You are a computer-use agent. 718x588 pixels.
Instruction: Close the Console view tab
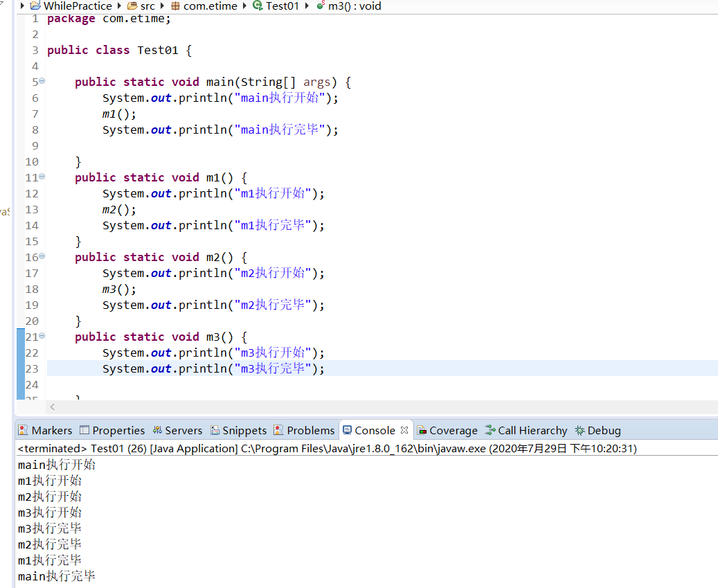(x=404, y=430)
